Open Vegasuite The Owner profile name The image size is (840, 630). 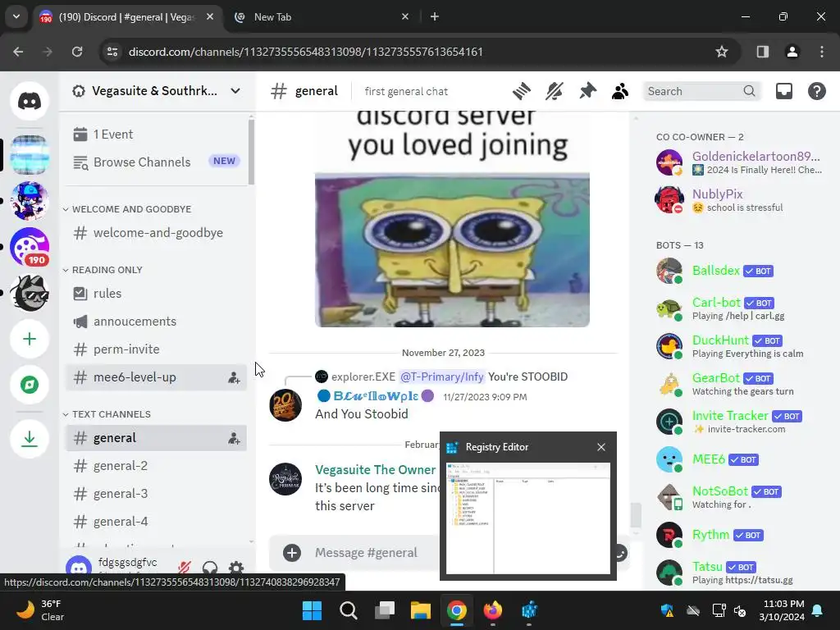point(376,470)
